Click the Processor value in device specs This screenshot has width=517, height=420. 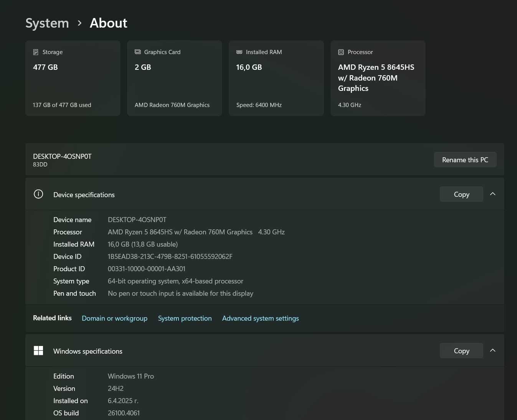(x=196, y=232)
